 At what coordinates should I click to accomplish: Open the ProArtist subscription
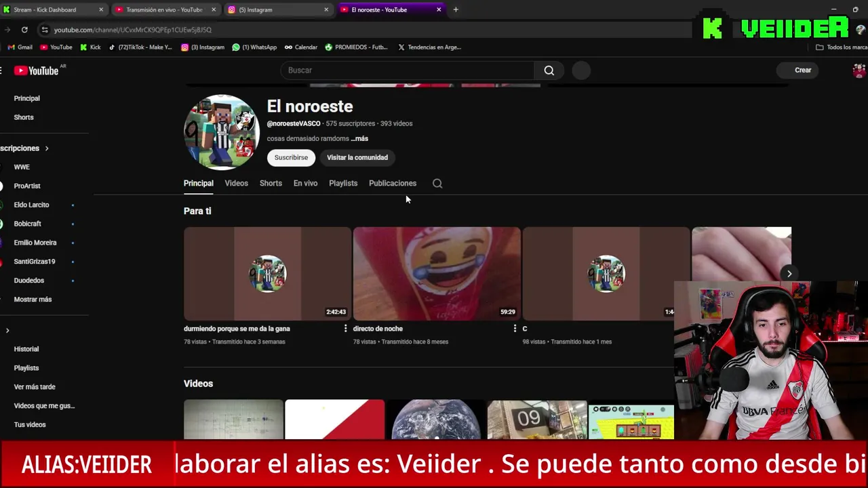pyautogui.click(x=27, y=186)
